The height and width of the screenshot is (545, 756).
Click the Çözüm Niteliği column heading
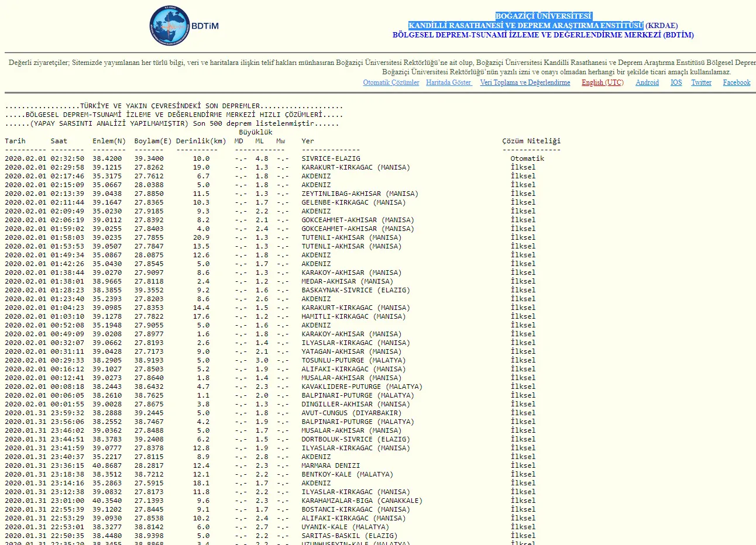point(531,141)
